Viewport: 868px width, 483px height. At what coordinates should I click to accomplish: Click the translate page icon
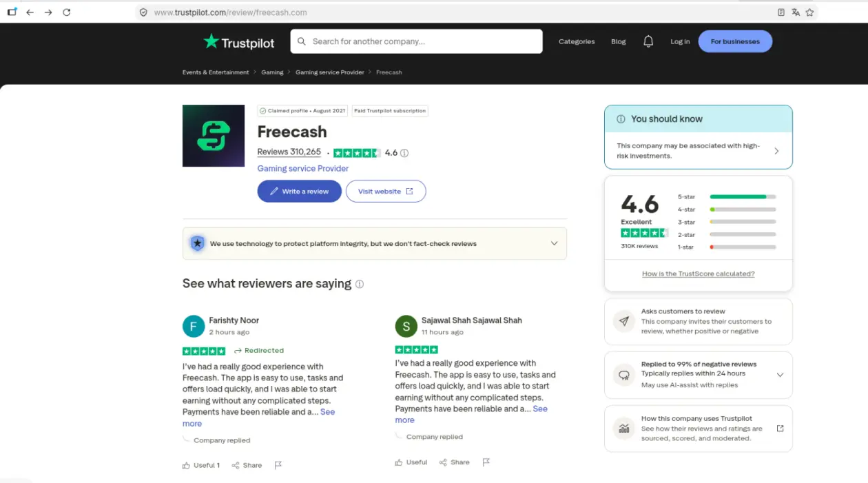coord(796,12)
